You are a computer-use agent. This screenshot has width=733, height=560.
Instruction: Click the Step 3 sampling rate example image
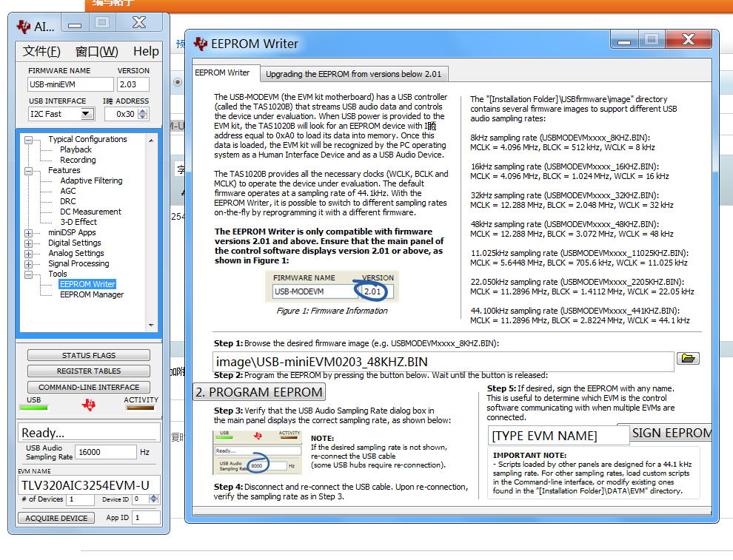point(257,453)
